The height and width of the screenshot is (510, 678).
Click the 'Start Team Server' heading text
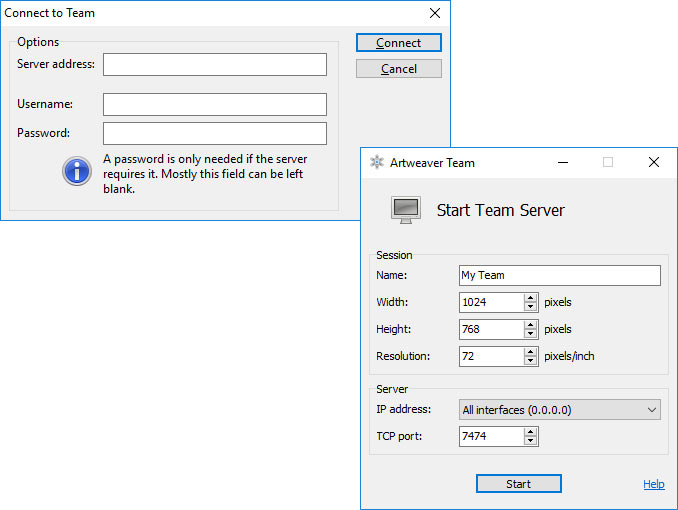(x=500, y=210)
